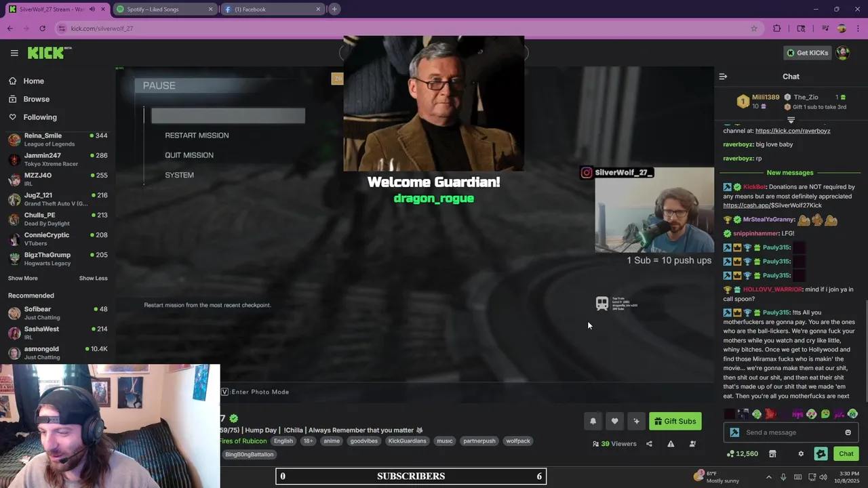Show hidden system tray icons
The height and width of the screenshot is (488, 868).
tap(768, 477)
